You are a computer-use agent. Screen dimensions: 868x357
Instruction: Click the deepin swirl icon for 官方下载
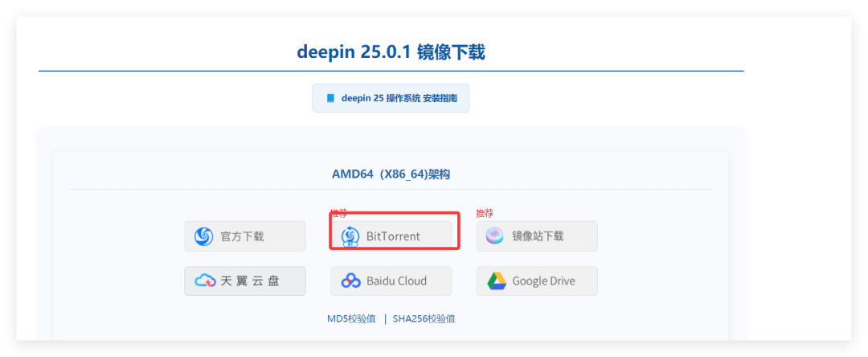204,236
